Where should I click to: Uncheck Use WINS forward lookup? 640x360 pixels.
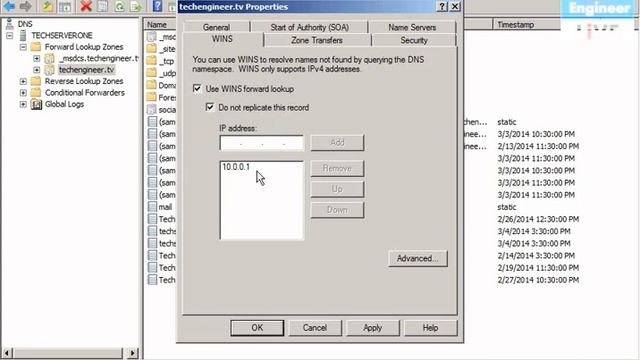(x=197, y=89)
